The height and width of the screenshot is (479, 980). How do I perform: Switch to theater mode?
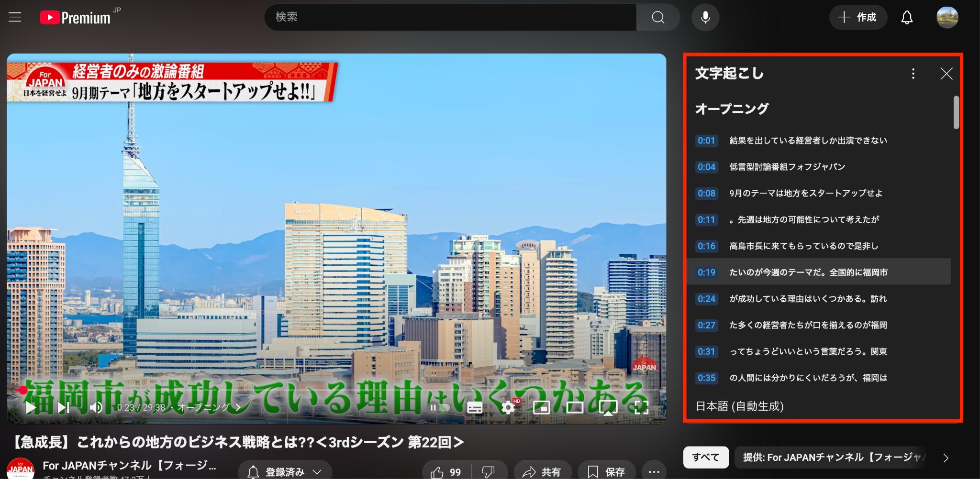[x=574, y=407]
